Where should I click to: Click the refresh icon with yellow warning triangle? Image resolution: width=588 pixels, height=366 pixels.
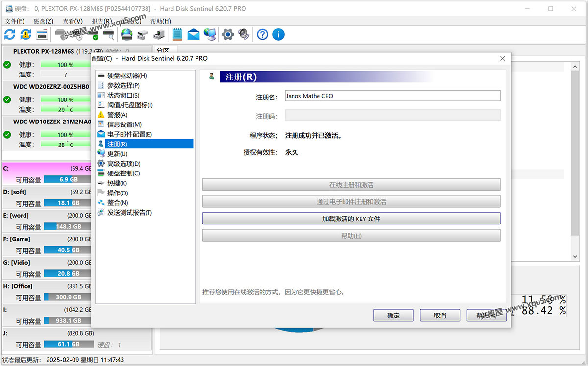click(x=26, y=34)
